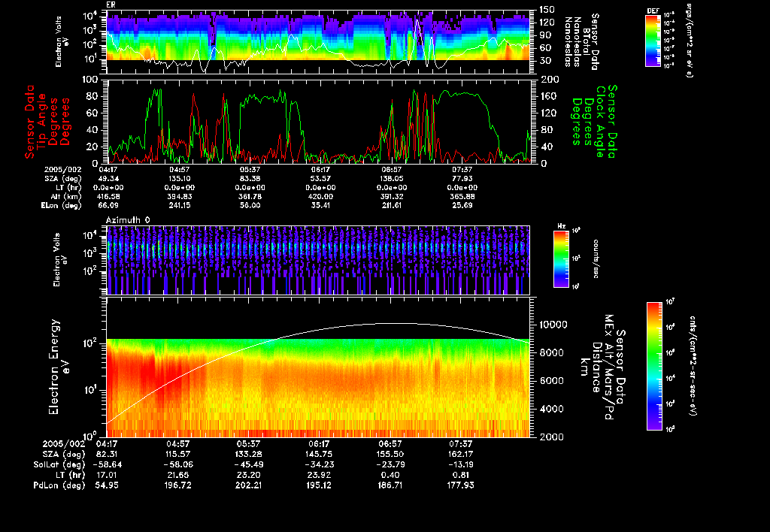Select SolLat value -45.49

tap(248, 464)
